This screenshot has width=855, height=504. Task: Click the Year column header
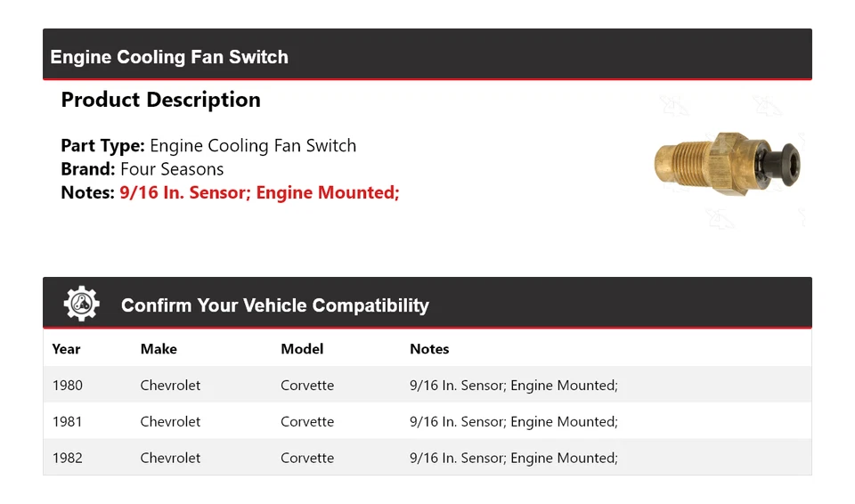click(66, 349)
